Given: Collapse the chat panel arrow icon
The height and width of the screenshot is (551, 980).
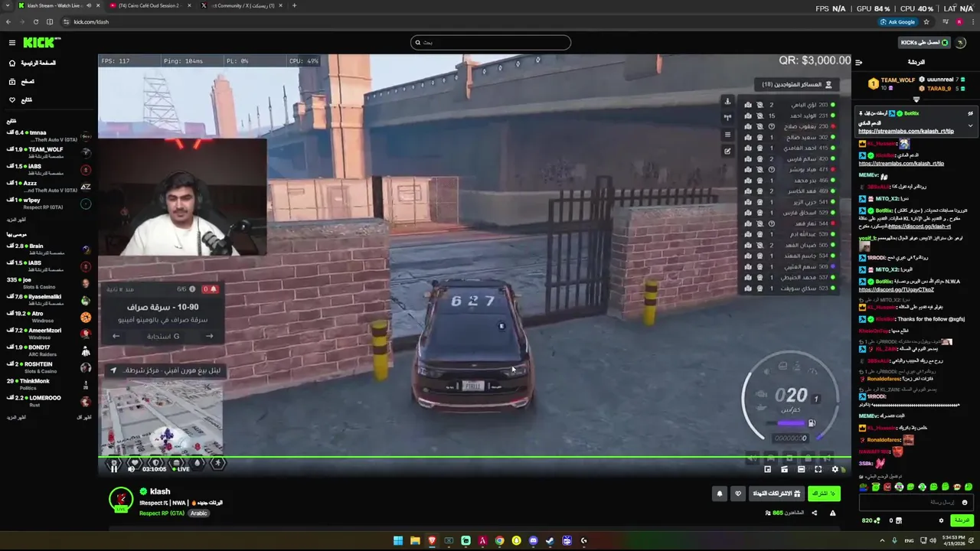Looking at the screenshot, I should click(858, 62).
